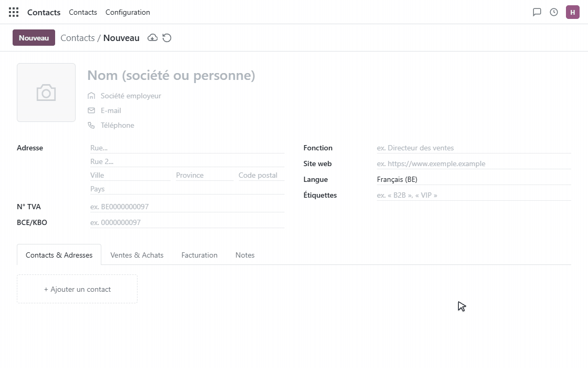The width and height of the screenshot is (588, 368).
Task: Click the Fonction input field
Action: tap(474, 148)
